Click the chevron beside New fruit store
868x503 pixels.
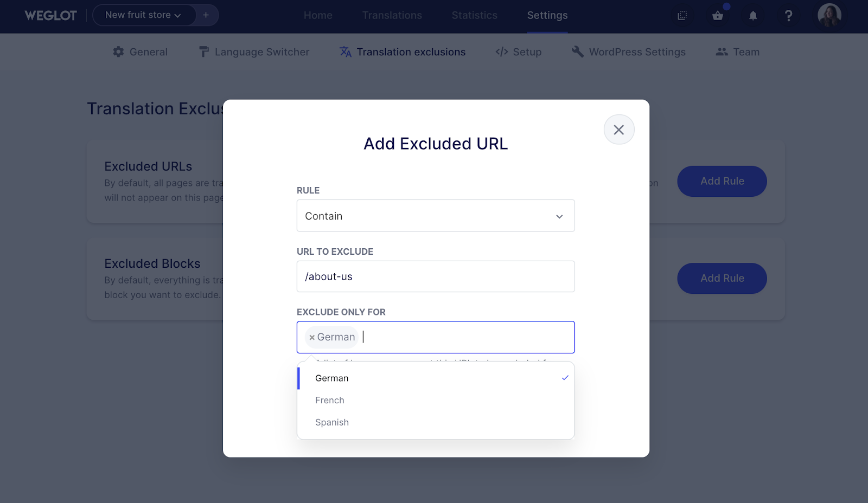point(177,16)
